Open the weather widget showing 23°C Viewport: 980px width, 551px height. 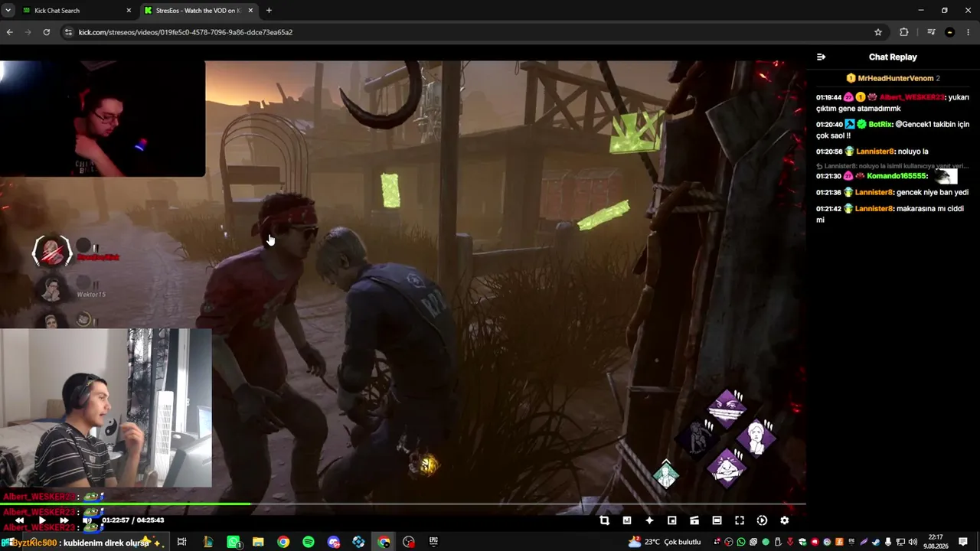(664, 543)
